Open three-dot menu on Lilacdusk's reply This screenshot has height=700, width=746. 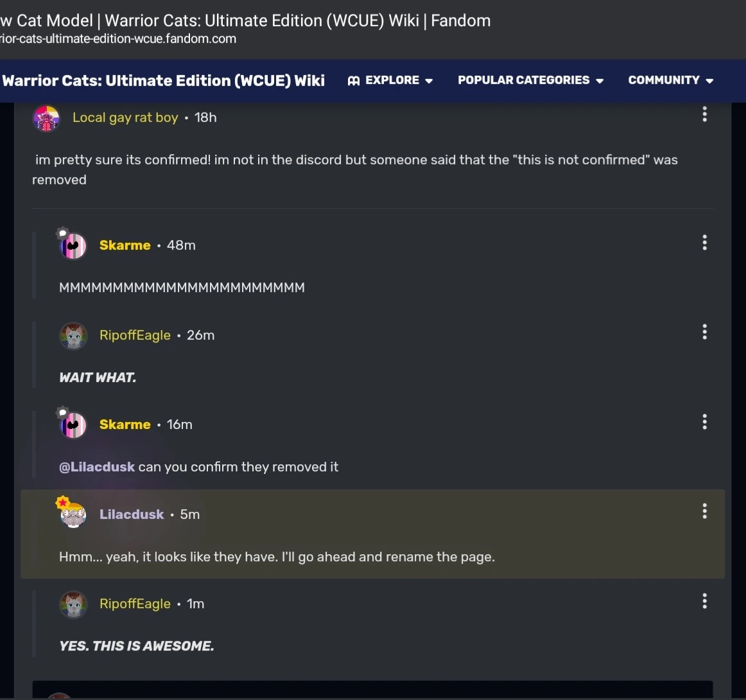tap(704, 511)
